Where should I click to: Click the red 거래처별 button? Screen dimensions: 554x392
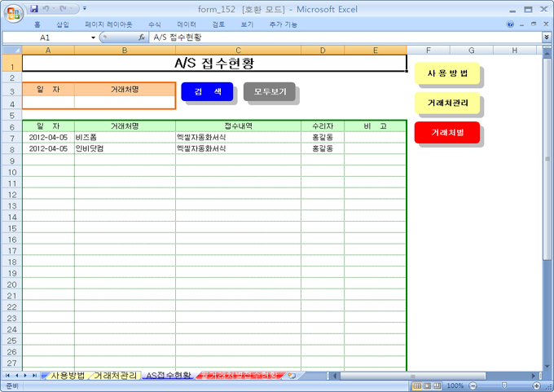click(447, 132)
